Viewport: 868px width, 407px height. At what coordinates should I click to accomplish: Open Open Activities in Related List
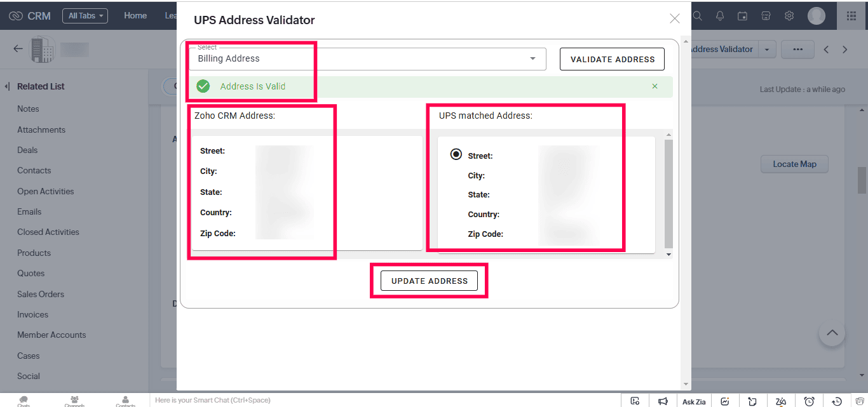pos(46,191)
